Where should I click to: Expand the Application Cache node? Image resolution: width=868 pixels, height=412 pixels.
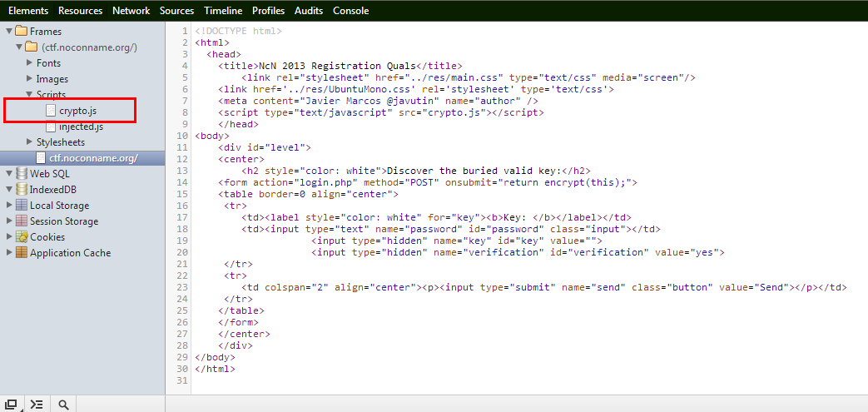coord(9,252)
